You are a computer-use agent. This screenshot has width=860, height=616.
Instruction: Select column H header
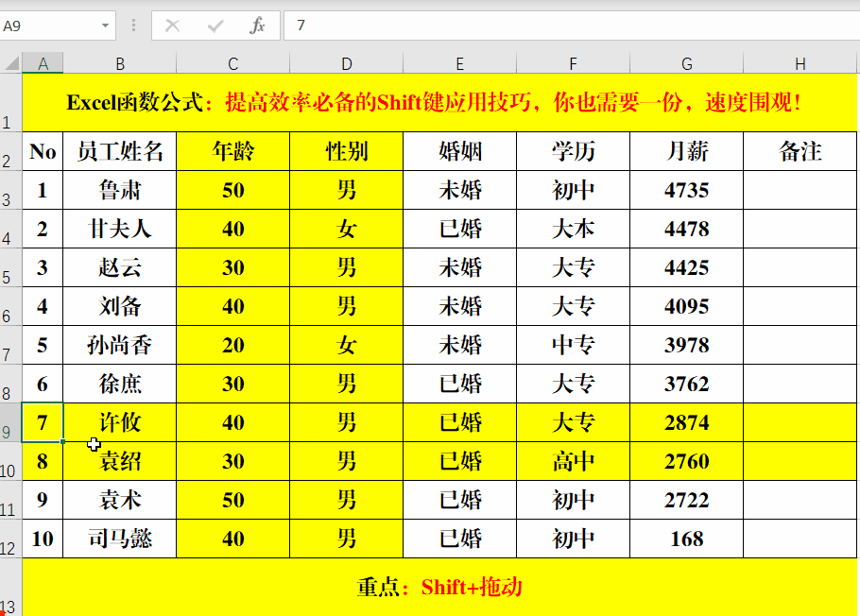click(800, 63)
